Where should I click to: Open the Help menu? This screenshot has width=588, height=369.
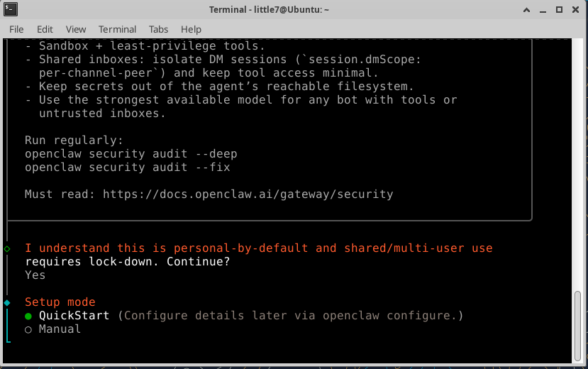191,29
